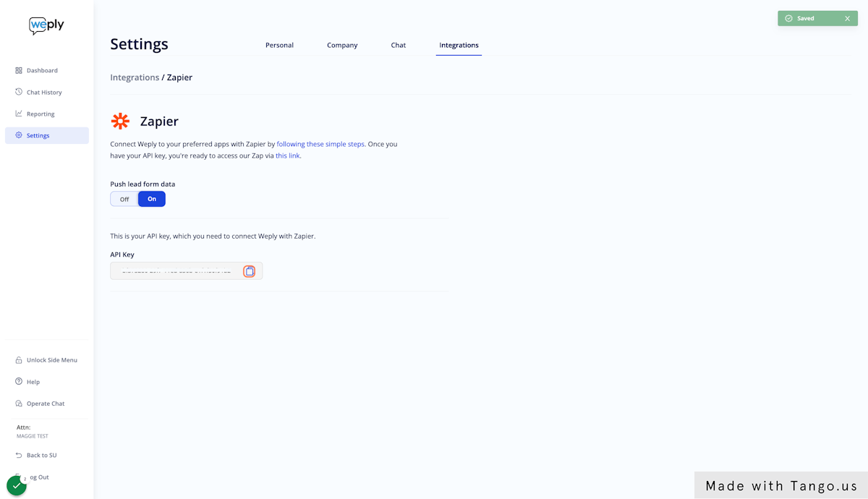Click the Chat History clock icon
The image size is (868, 499).
tap(19, 92)
